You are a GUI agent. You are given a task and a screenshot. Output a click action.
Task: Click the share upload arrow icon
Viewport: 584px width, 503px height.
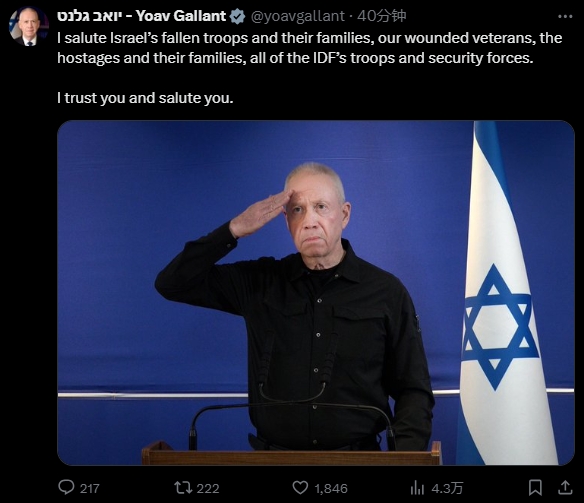click(565, 487)
